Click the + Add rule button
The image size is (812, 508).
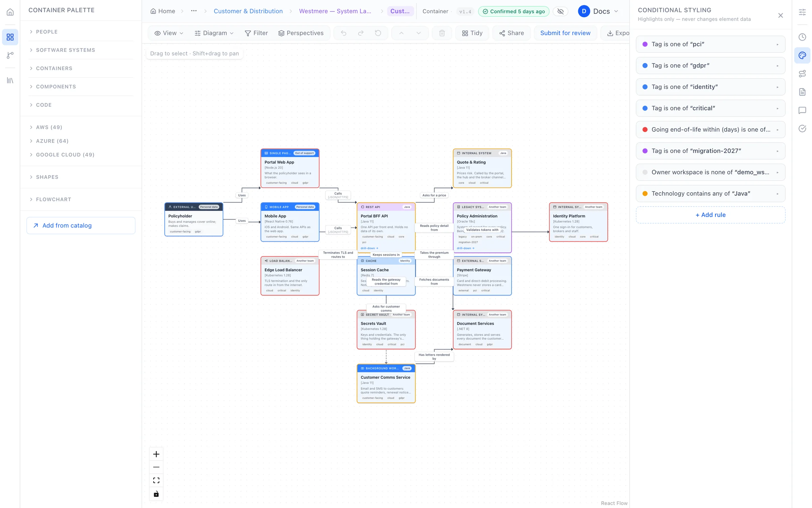click(x=710, y=215)
